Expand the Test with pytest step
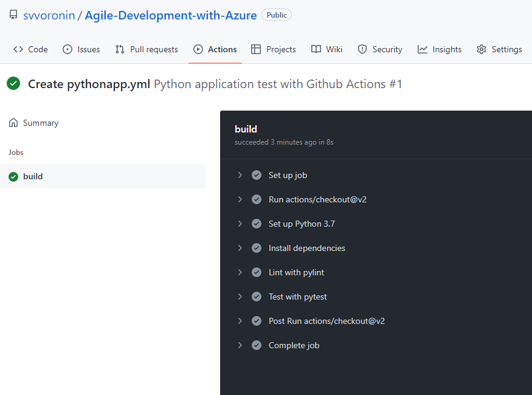This screenshot has width=532, height=395. (x=240, y=297)
